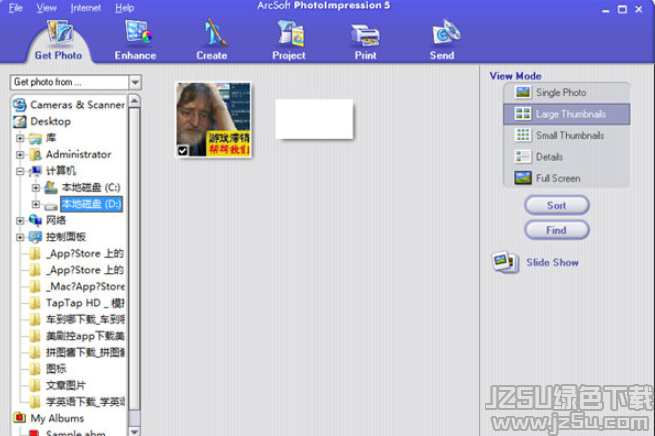Select Single Photo label text
The width and height of the screenshot is (655, 436).
coord(561,93)
